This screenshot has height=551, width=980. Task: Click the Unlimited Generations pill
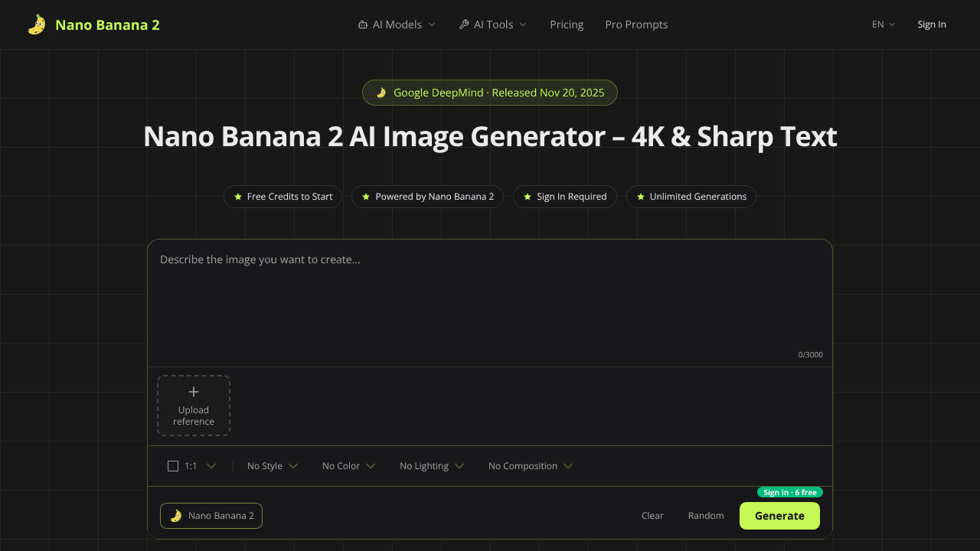coord(691,197)
